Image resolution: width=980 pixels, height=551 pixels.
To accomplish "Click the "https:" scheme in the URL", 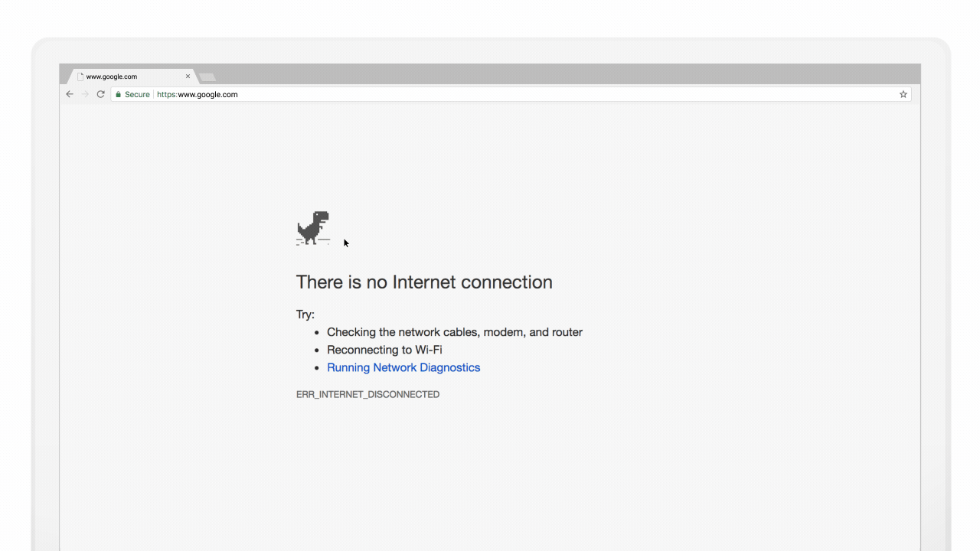I will click(x=167, y=95).
